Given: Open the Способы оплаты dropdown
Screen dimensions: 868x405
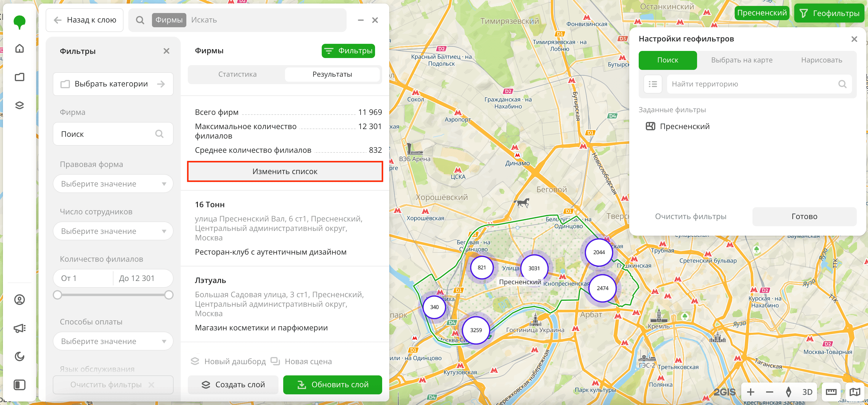Looking at the screenshot, I should 113,341.
